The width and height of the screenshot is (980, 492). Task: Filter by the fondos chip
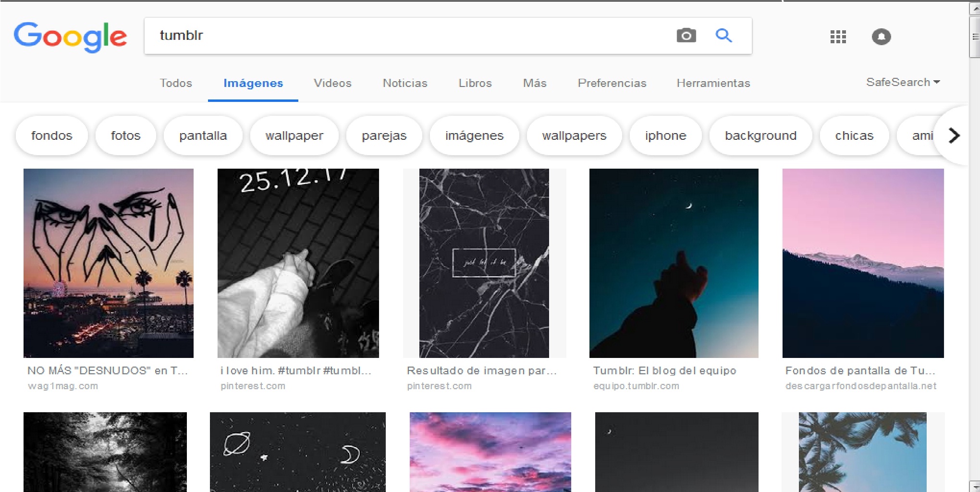pyautogui.click(x=52, y=135)
